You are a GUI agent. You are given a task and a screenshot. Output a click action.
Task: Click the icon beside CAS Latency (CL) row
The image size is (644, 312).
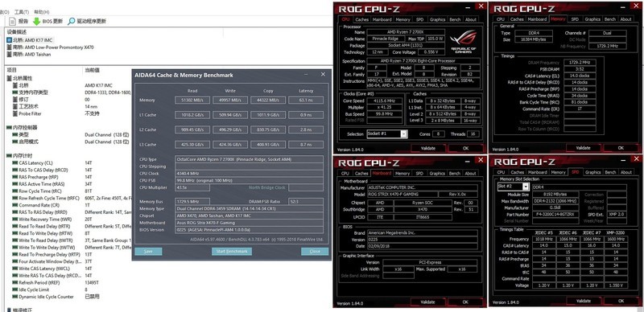[15, 163]
